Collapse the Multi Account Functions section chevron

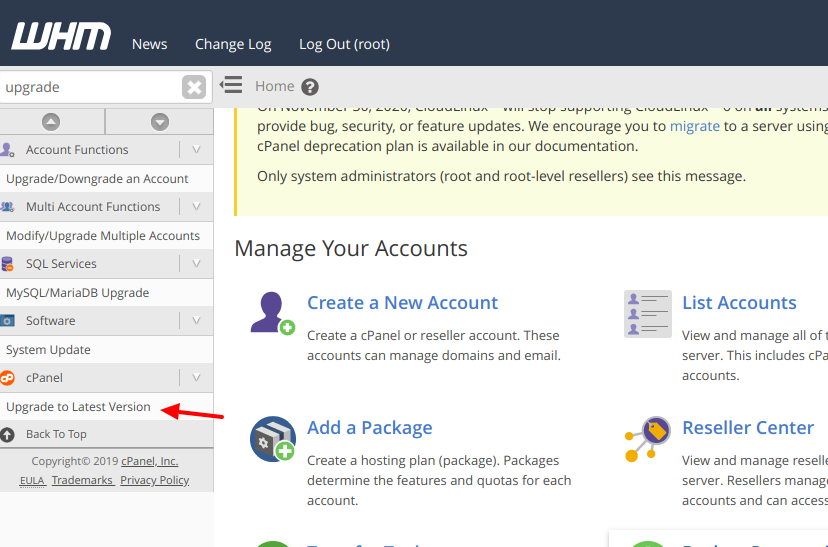point(196,206)
